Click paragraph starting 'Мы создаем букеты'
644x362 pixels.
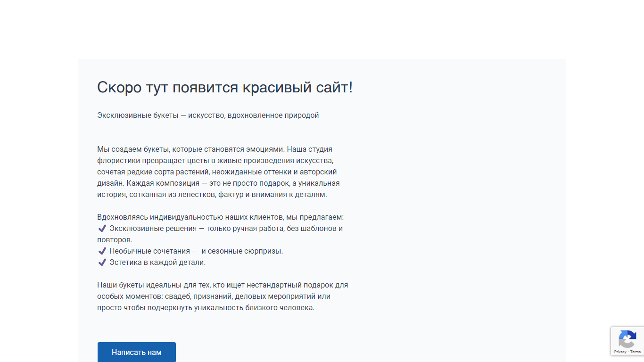click(x=218, y=172)
